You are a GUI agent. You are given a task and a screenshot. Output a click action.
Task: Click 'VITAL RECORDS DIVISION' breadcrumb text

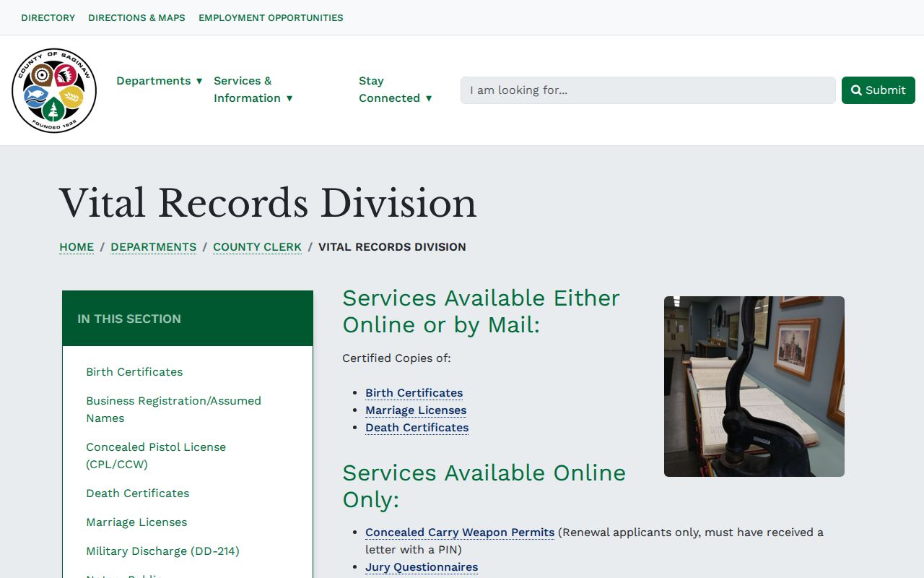coord(392,247)
